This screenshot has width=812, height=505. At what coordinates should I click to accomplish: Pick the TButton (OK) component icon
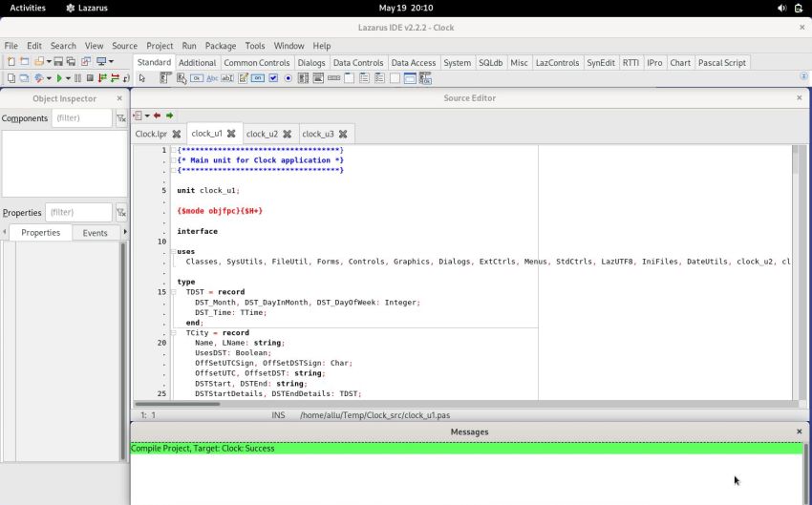pos(197,78)
